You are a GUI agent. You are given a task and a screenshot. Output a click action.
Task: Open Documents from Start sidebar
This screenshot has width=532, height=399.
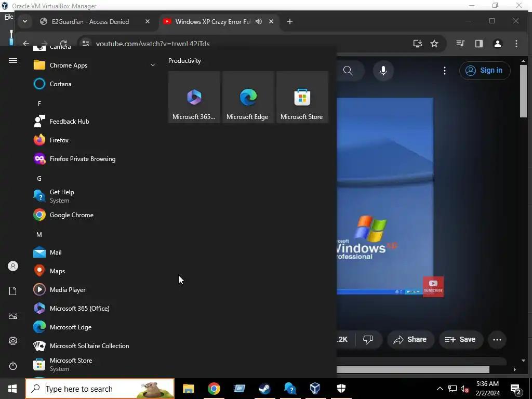tap(13, 291)
